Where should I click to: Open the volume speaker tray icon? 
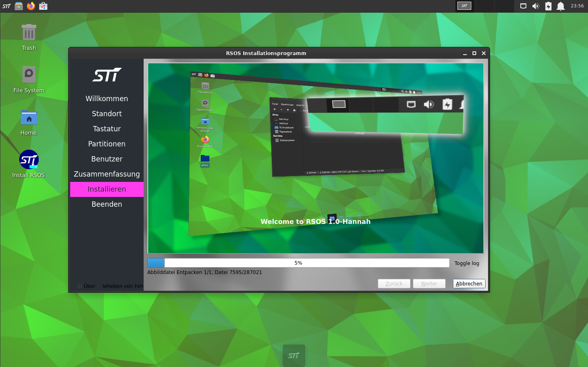point(536,6)
